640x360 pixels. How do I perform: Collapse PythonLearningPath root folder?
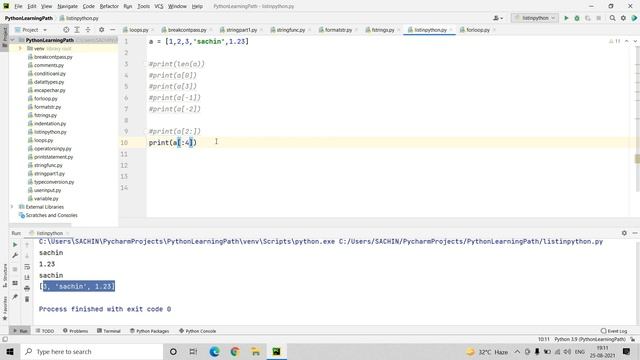click(13, 40)
